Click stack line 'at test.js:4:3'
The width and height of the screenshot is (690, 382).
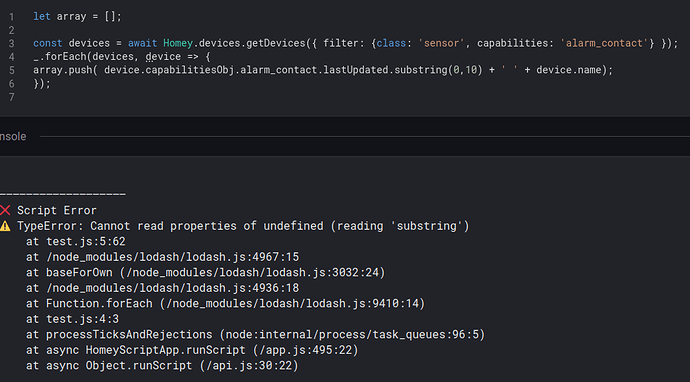[x=72, y=319]
